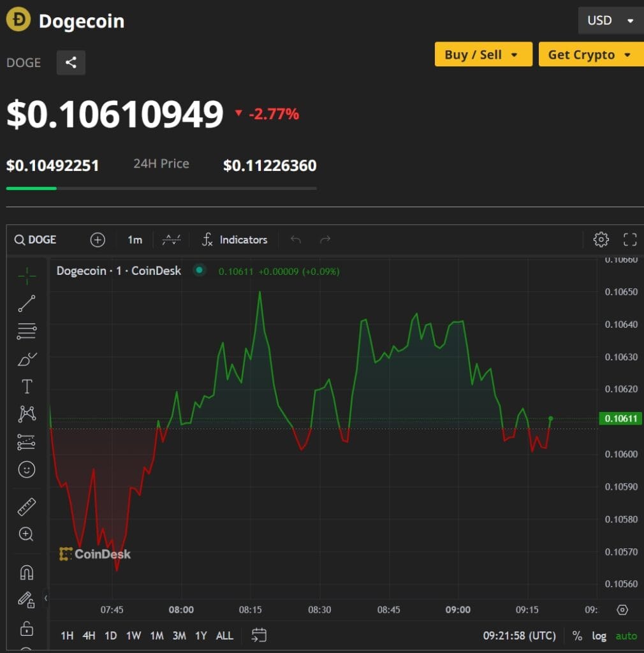Viewport: 644px width, 653px height.
Task: Open the Indicators menu
Action: pos(235,240)
